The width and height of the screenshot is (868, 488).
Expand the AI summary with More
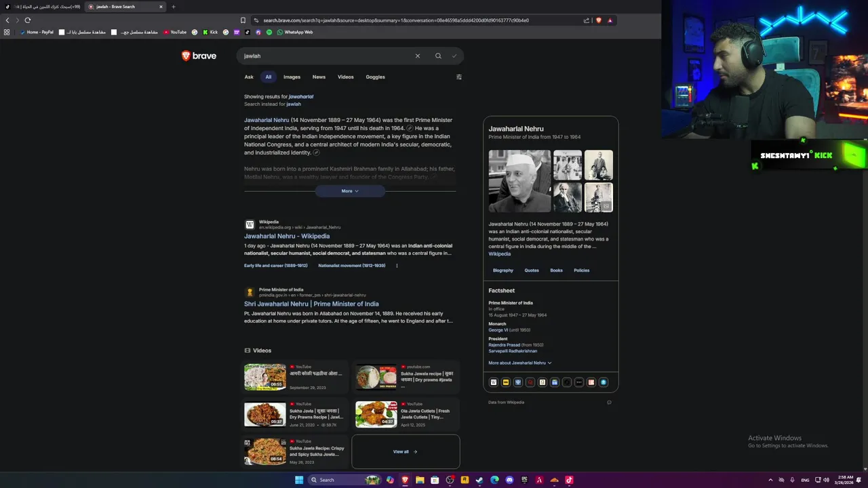click(350, 191)
